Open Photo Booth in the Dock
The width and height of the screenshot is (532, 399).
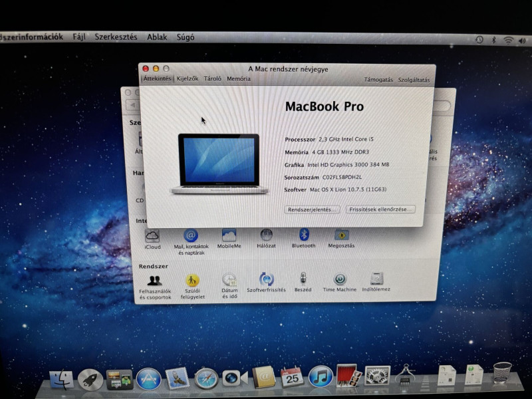pyautogui.click(x=348, y=375)
